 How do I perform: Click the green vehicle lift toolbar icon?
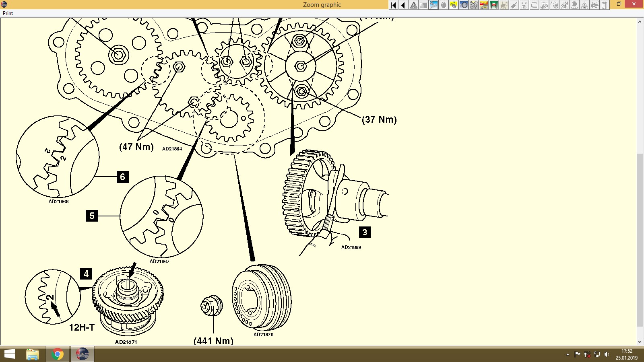click(493, 6)
